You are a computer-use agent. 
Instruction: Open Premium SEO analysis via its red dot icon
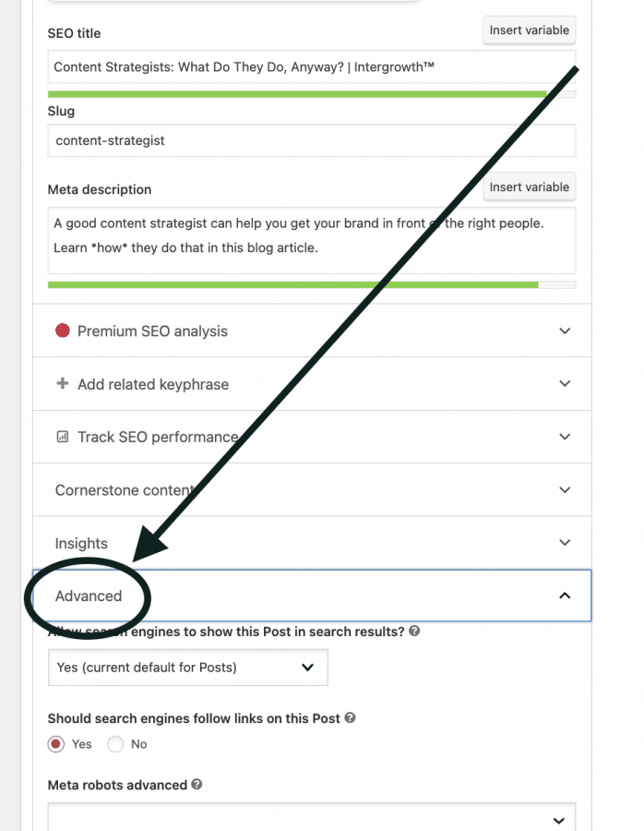point(62,331)
